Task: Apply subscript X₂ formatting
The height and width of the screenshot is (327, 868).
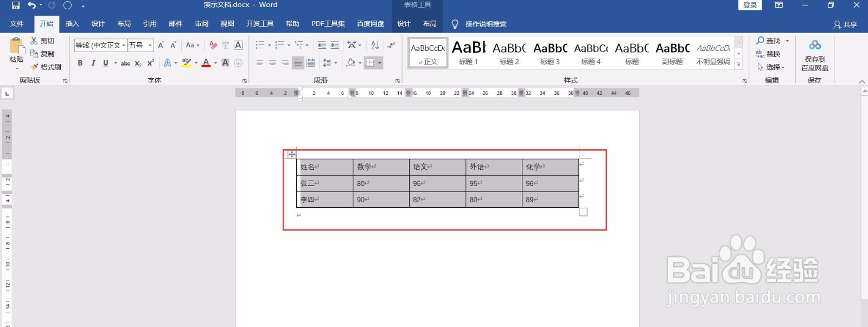Action: [138, 63]
